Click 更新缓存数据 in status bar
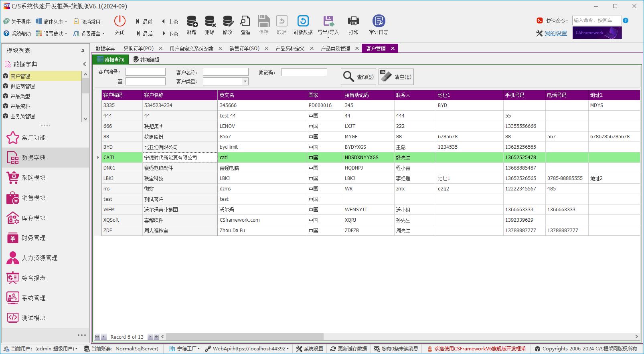This screenshot has height=354, width=644. click(348, 349)
